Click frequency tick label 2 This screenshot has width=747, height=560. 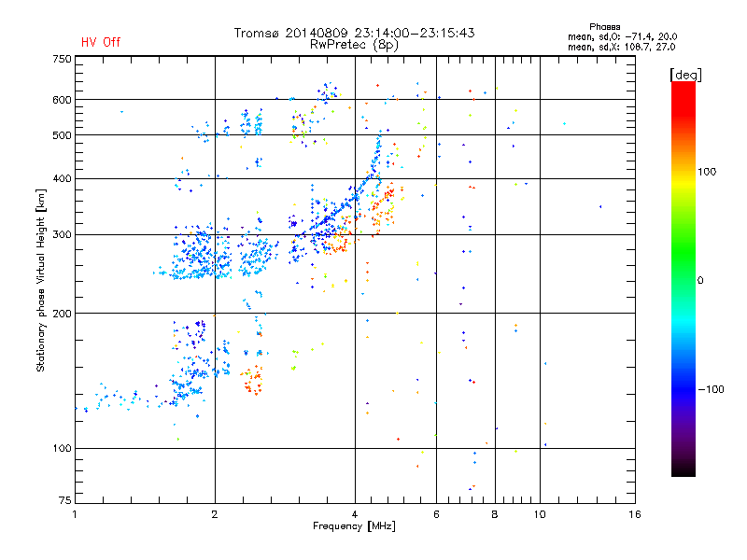[x=215, y=514]
